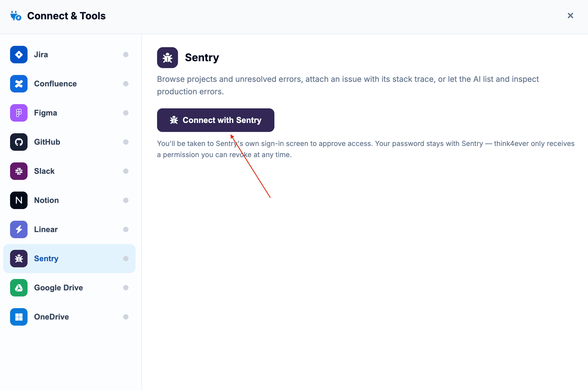Select the Confluence icon in sidebar
The width and height of the screenshot is (588, 390).
click(19, 84)
